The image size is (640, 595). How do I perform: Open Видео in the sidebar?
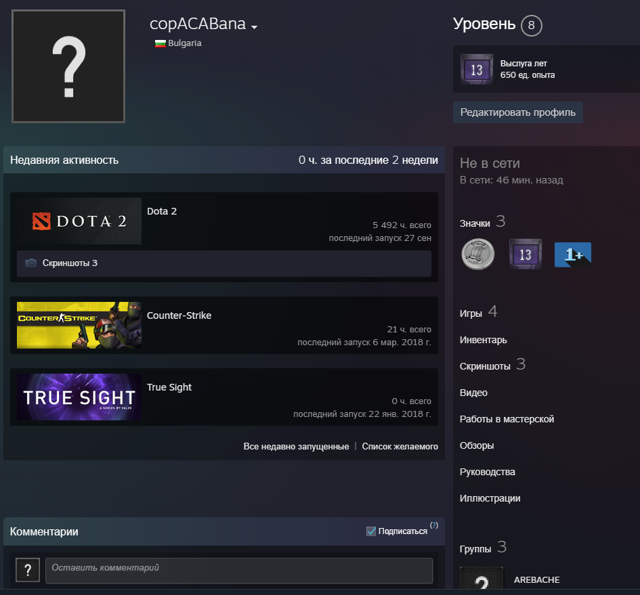click(x=473, y=393)
